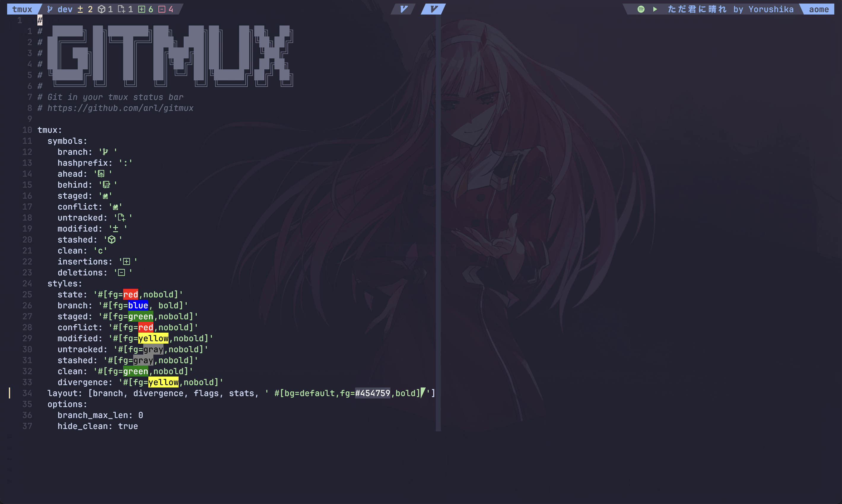Click the aome hostname label
Viewport: 842px width, 504px height.
(819, 9)
